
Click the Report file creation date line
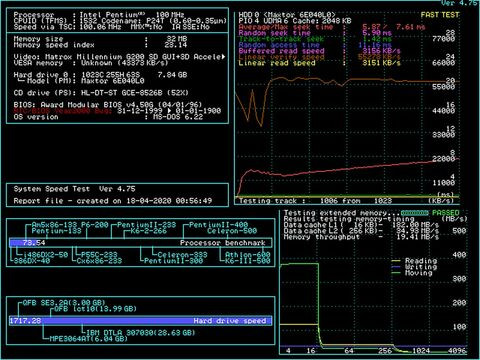pyautogui.click(x=113, y=201)
